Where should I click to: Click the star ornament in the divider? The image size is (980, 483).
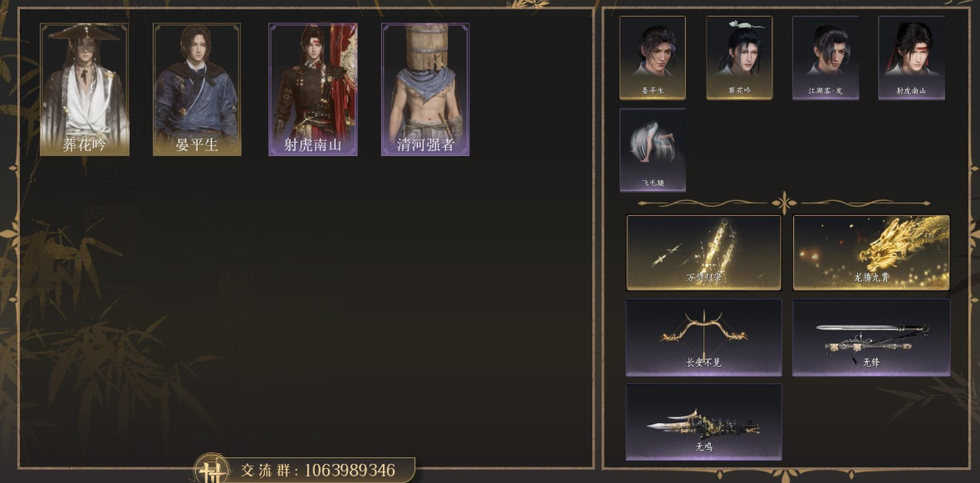[784, 203]
